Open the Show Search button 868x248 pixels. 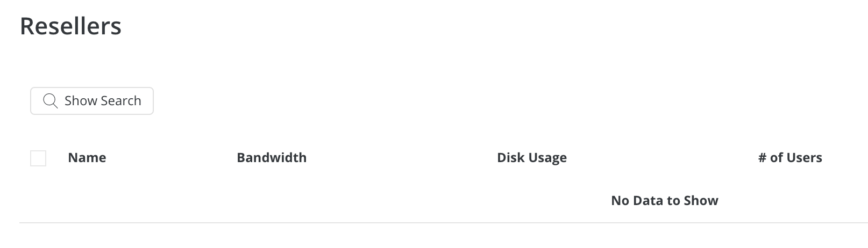pos(92,101)
